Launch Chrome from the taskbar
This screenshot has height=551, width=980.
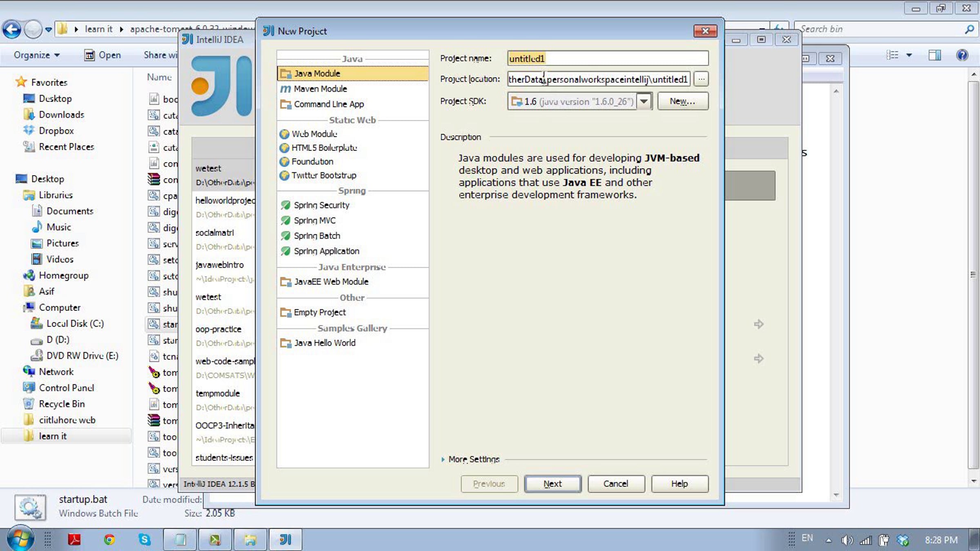tap(109, 540)
